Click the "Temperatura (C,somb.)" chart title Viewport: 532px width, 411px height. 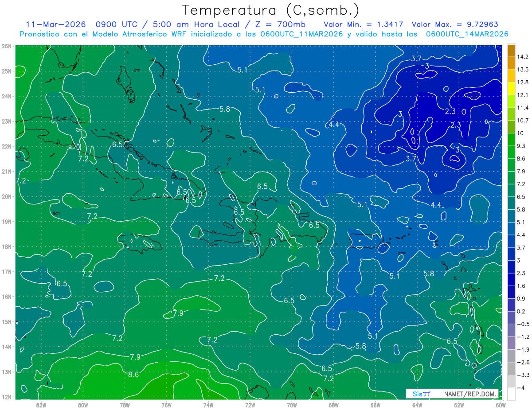(270, 10)
